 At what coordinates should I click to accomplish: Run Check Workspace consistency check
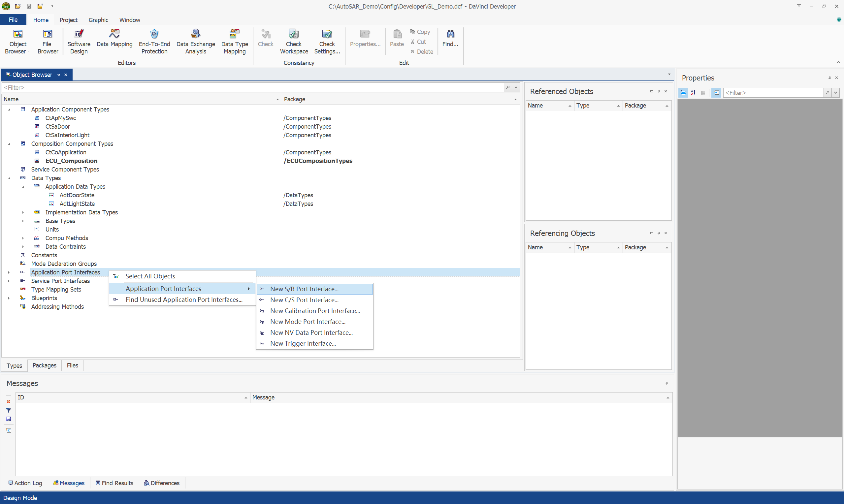point(294,42)
